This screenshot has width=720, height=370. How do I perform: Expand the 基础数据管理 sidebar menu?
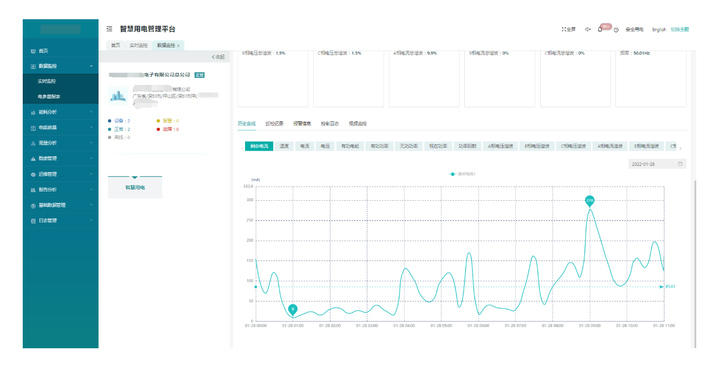pyautogui.click(x=91, y=205)
